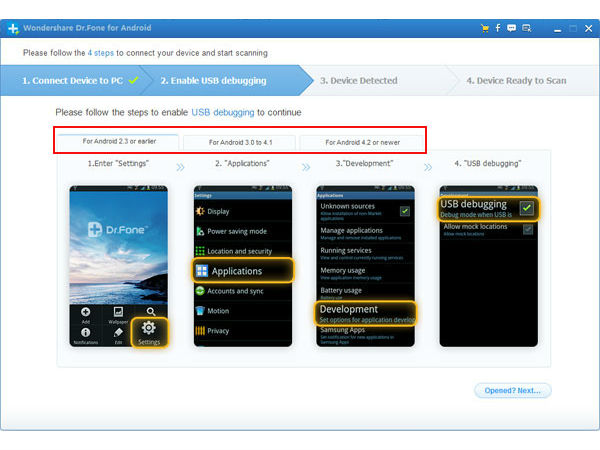Click the Wallpaper icon in phone menu
The height and width of the screenshot is (450, 600).
tap(118, 312)
